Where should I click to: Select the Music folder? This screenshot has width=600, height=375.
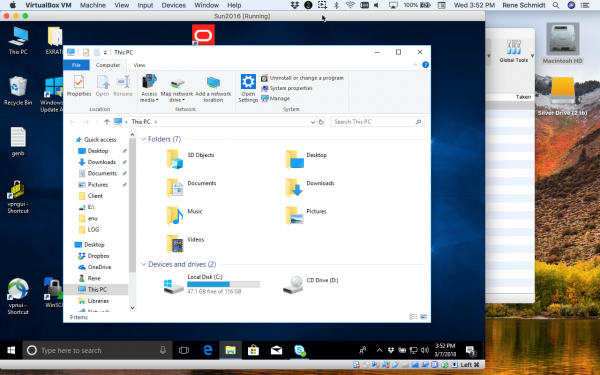[184, 215]
